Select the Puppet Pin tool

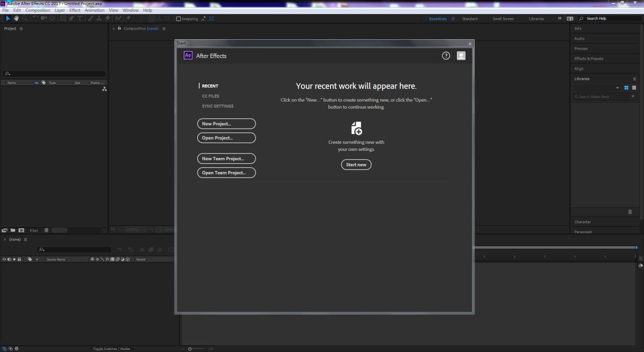[128, 19]
